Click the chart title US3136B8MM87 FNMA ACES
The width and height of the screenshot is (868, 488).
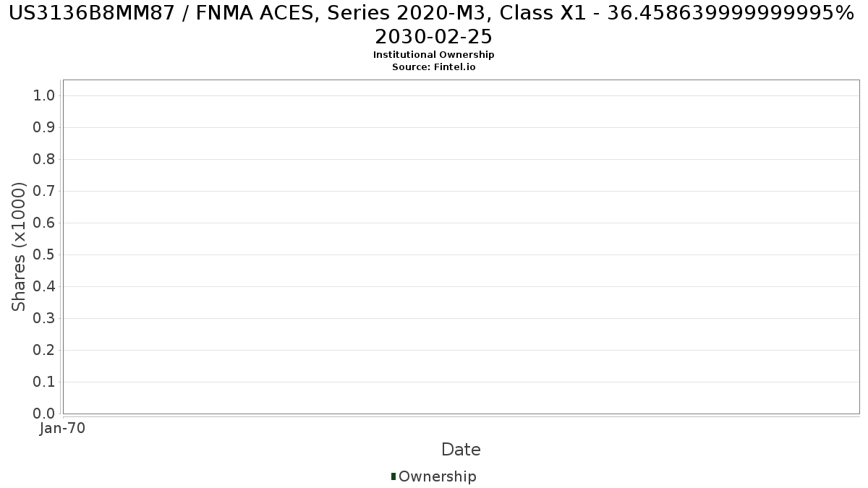(434, 24)
